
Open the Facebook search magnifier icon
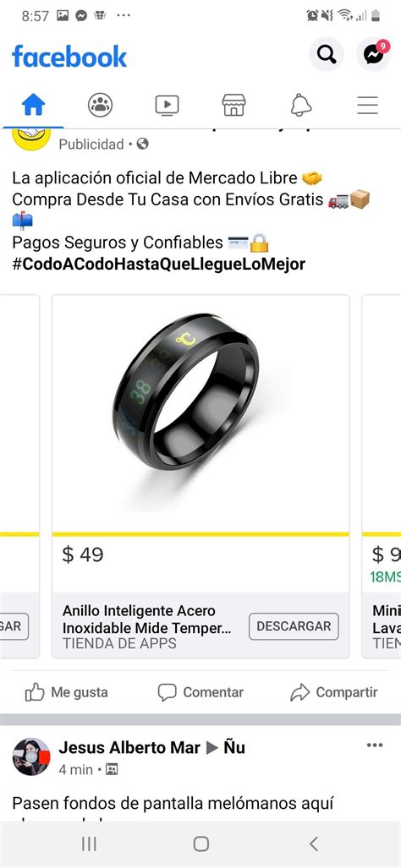(x=327, y=54)
